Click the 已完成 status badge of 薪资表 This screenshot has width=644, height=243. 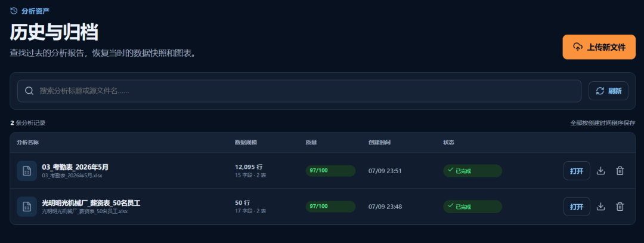click(472, 207)
